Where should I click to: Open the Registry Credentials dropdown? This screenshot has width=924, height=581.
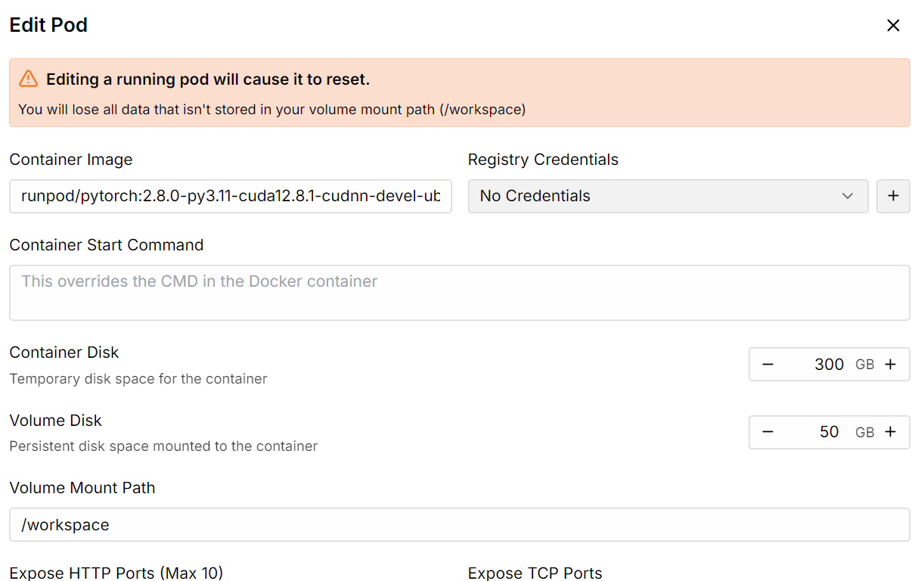[668, 196]
